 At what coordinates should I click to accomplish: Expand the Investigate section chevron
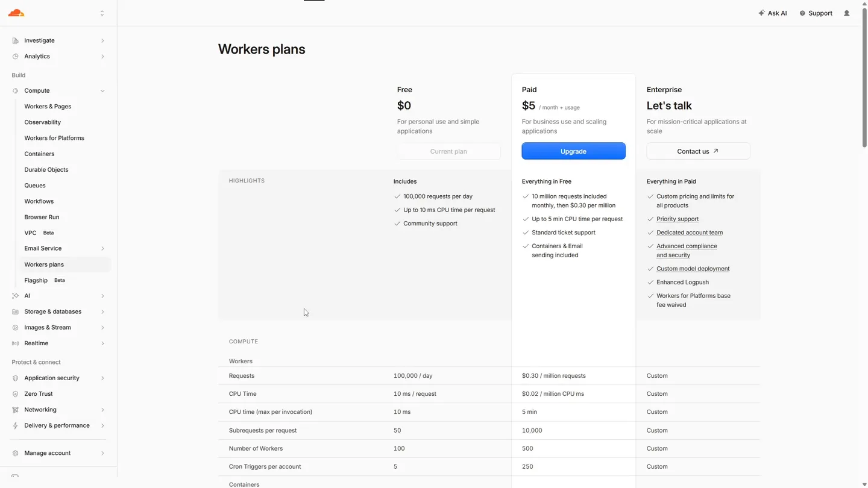coord(102,40)
